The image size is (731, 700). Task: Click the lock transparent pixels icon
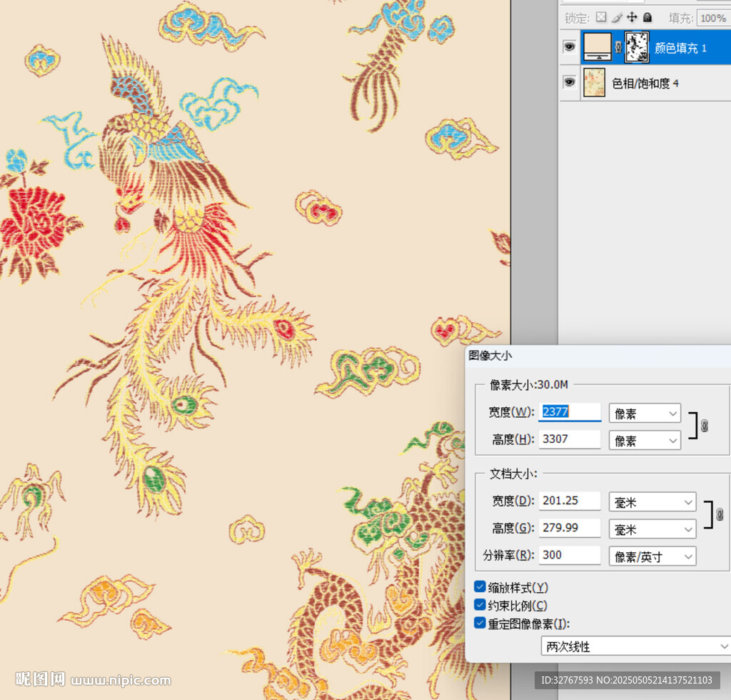pyautogui.click(x=601, y=17)
